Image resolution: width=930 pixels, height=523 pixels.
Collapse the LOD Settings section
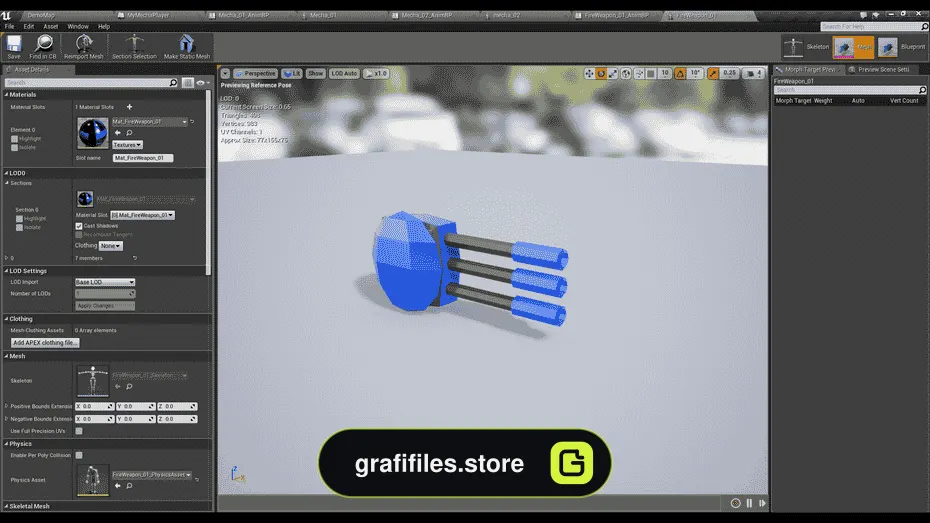pyautogui.click(x=7, y=271)
